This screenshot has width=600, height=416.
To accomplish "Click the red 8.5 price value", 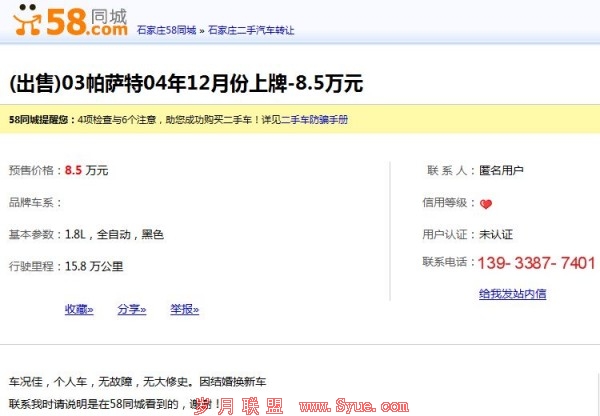I will click(73, 170).
